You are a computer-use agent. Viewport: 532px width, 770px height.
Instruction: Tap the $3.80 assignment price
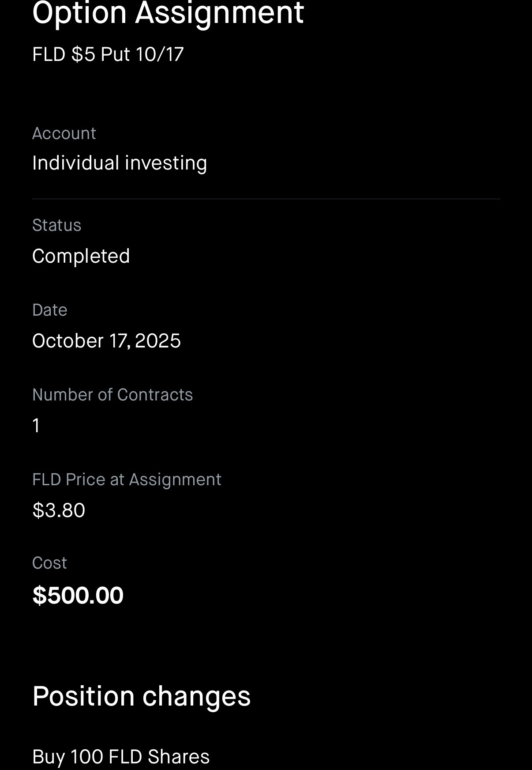(x=59, y=510)
